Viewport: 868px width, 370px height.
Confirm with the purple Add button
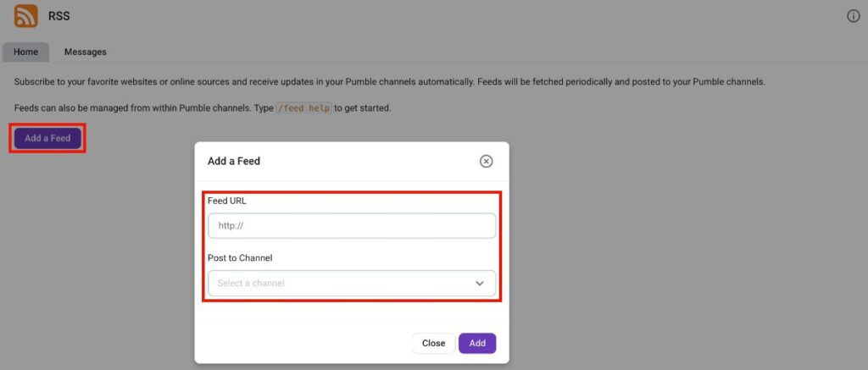[477, 343]
